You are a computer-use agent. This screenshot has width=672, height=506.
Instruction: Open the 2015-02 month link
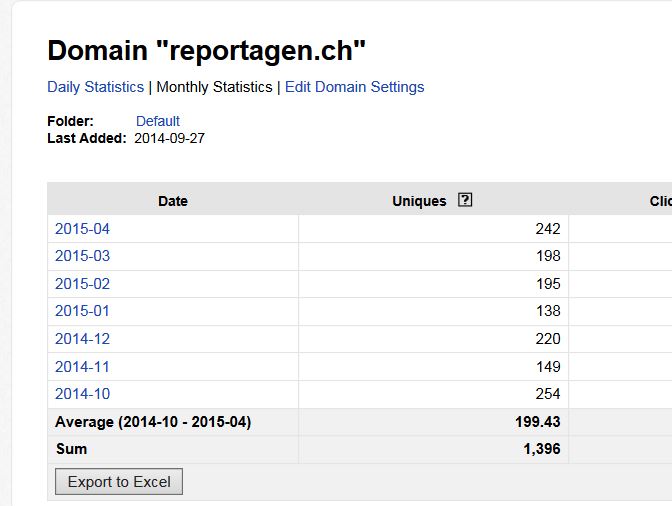pyautogui.click(x=82, y=284)
